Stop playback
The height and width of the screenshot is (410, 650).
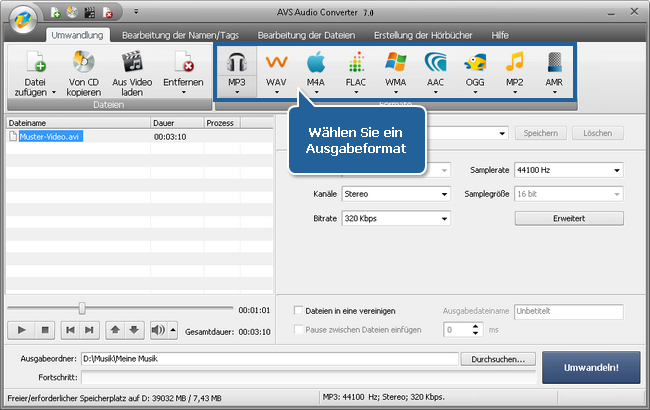tap(45, 330)
